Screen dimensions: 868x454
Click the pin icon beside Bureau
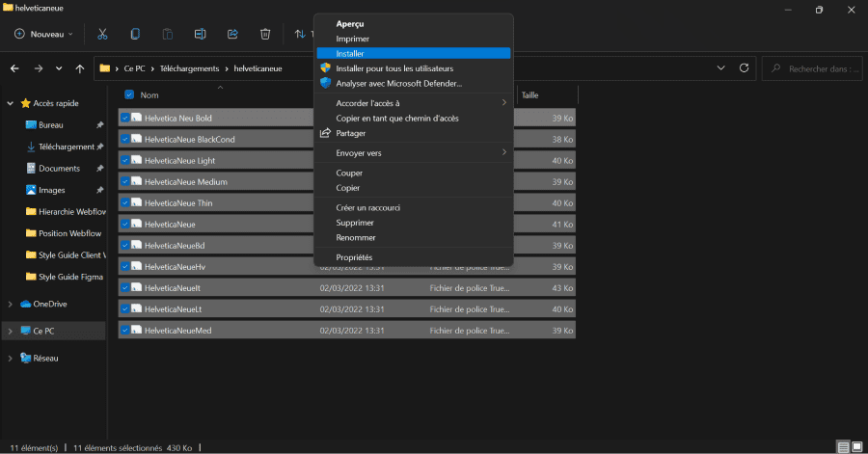[x=100, y=125]
